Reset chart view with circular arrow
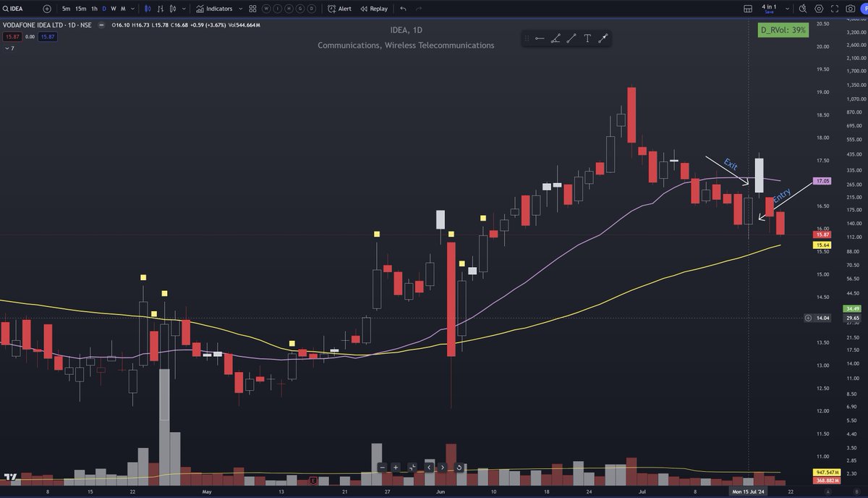868x498 pixels. pyautogui.click(x=459, y=468)
